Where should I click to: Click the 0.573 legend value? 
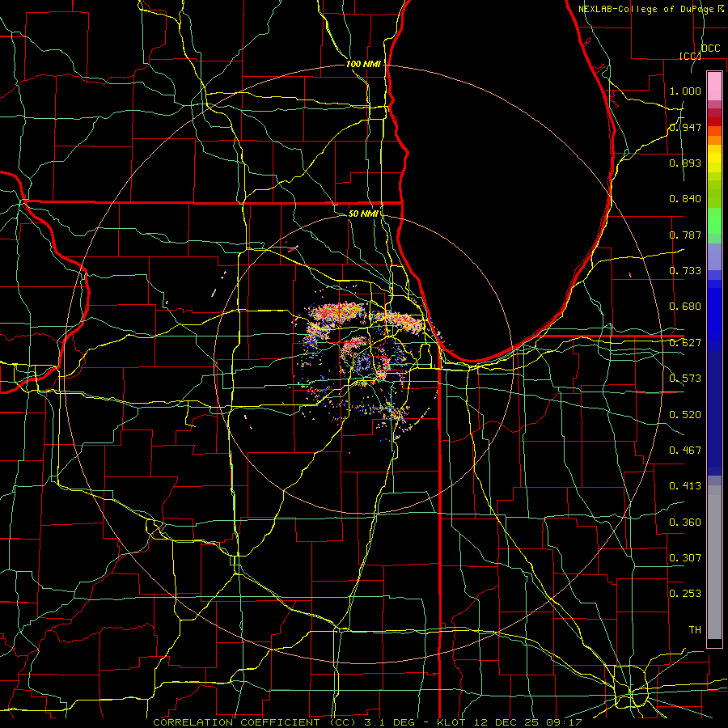coord(685,379)
